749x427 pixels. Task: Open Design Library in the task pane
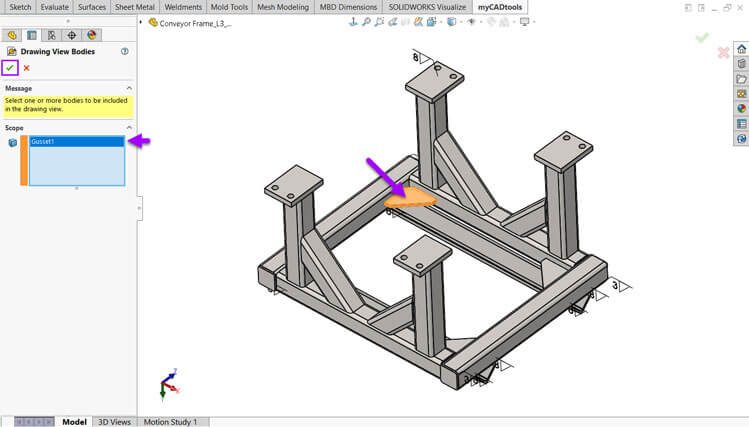click(741, 64)
